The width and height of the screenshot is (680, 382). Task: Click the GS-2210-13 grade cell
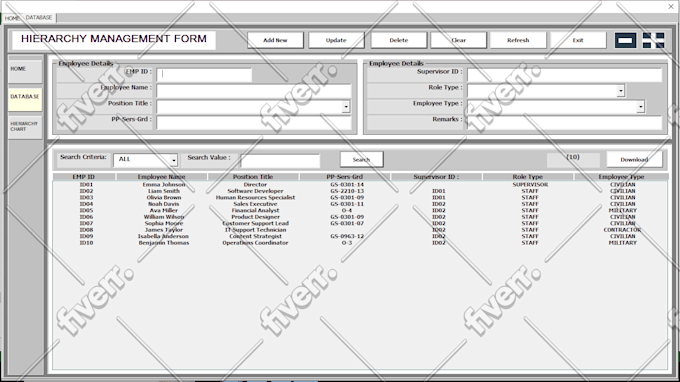(x=347, y=191)
